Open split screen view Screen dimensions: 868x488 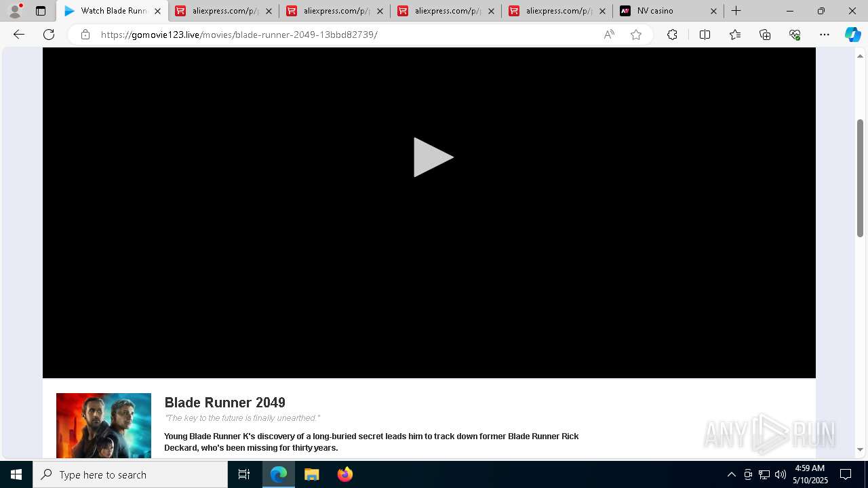click(x=705, y=35)
